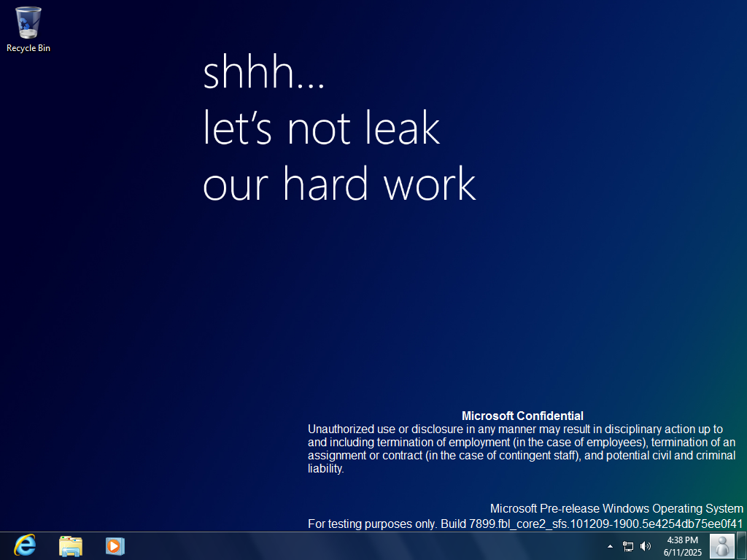Select the Recycle Bin desktop icon

28,29
